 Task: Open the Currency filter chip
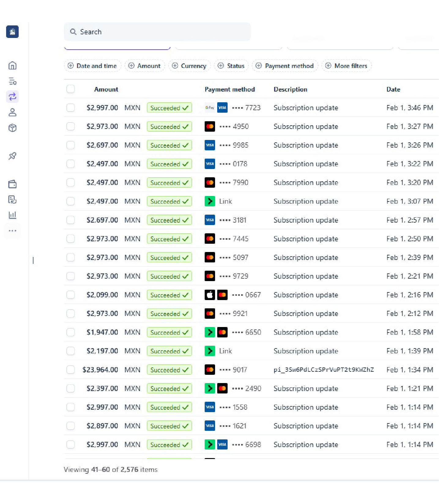coord(189,66)
